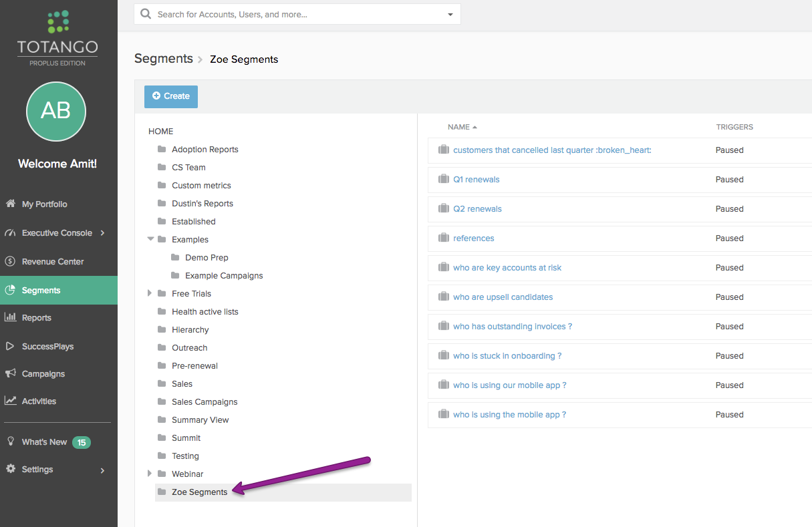Go back to Segments via the breadcrumb
This screenshot has width=812, height=527.
point(164,59)
